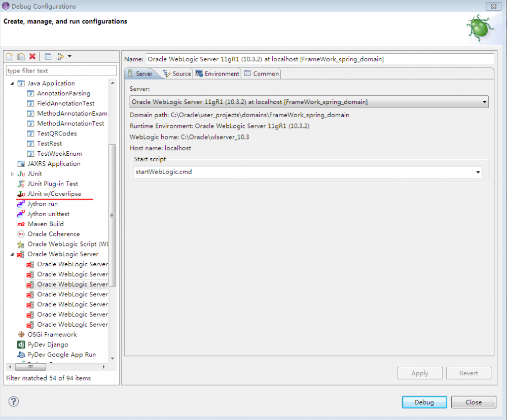Click the Close button
This screenshot has height=420, width=507.
click(x=474, y=402)
